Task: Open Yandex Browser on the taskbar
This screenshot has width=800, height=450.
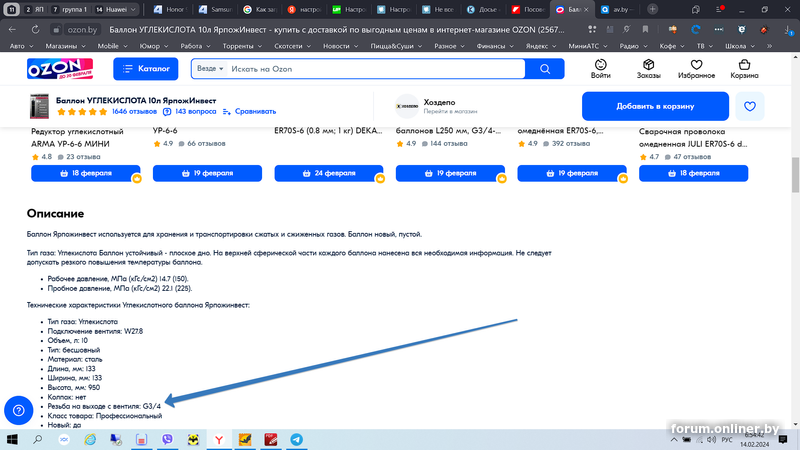Action: pos(219,439)
